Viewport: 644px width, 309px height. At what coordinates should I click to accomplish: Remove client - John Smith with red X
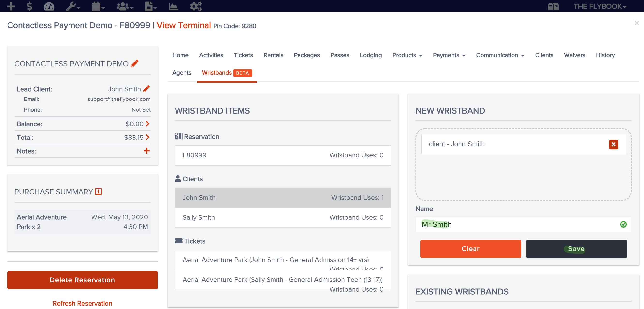tap(613, 144)
